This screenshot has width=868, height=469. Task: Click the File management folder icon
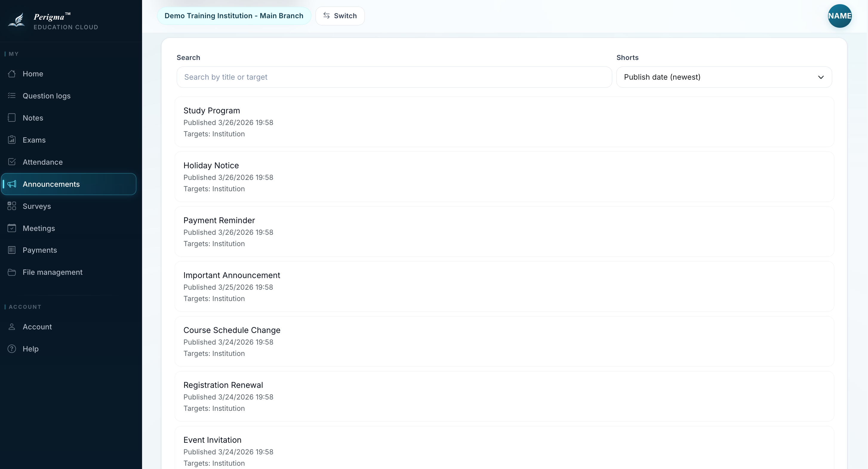point(12,272)
